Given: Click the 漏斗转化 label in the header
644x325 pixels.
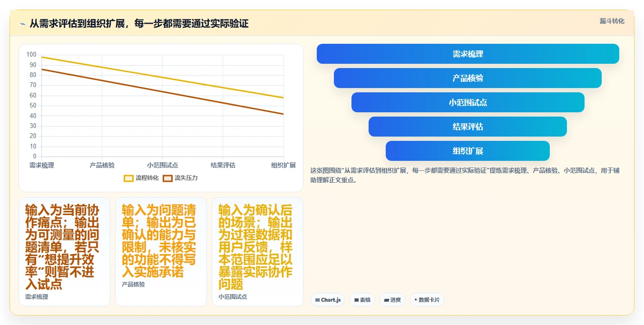Looking at the screenshot, I should 612,21.
